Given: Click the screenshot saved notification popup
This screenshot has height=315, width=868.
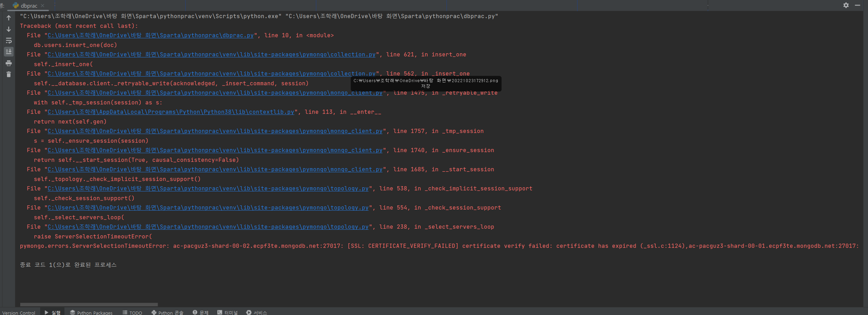Looking at the screenshot, I should coord(426,84).
